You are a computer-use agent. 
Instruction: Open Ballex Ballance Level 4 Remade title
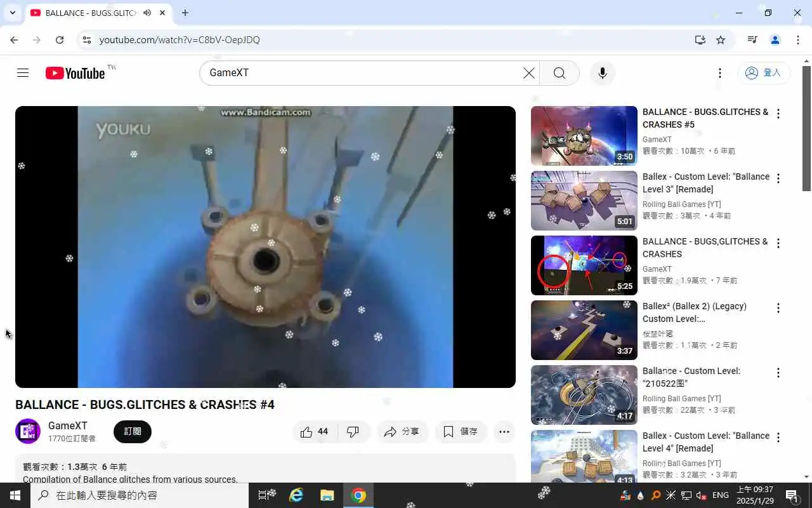[x=706, y=442]
